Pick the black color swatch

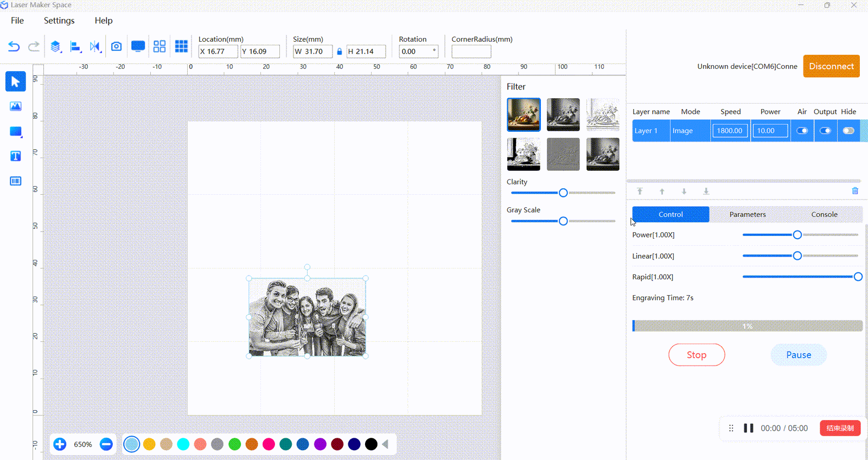(x=371, y=444)
